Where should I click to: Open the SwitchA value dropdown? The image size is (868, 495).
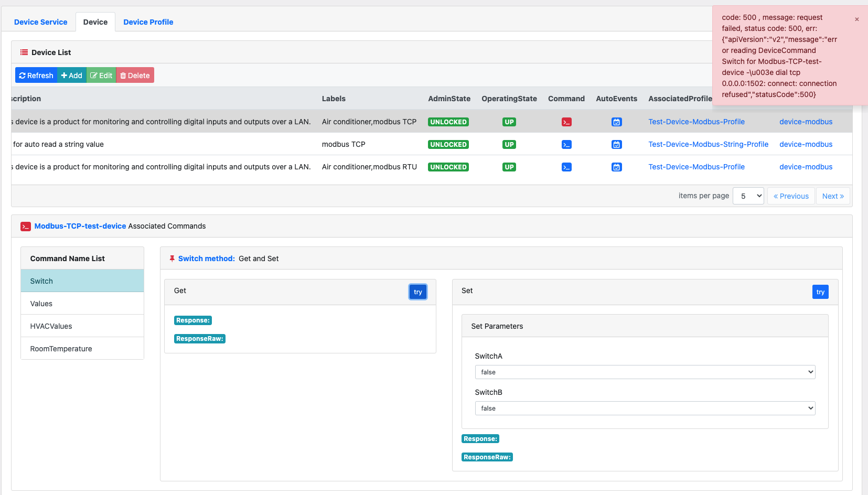(x=645, y=372)
